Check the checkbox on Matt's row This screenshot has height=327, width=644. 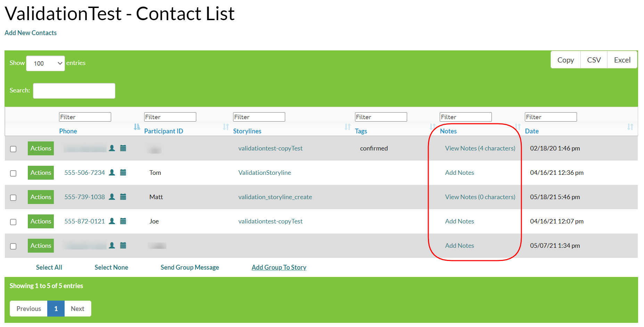(x=13, y=197)
